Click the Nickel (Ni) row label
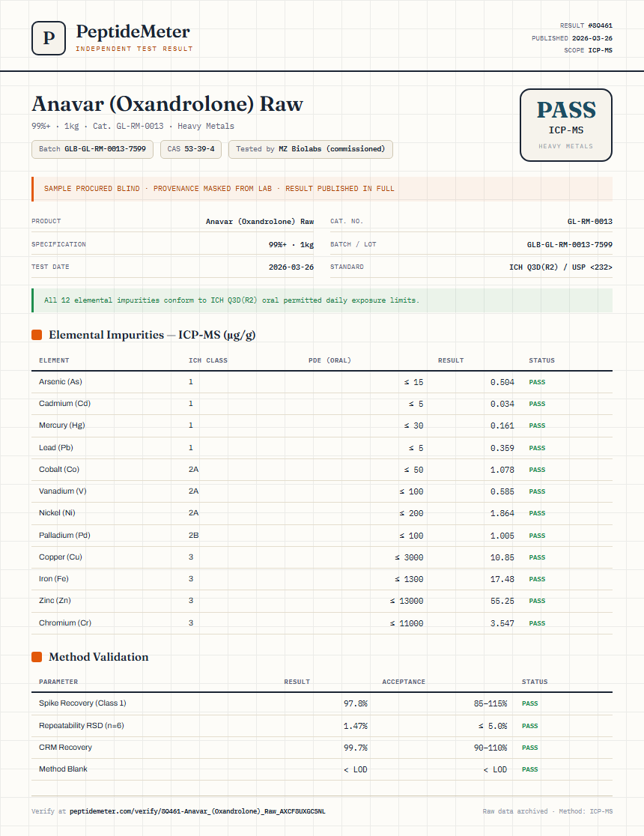644x836 pixels. coord(57,513)
